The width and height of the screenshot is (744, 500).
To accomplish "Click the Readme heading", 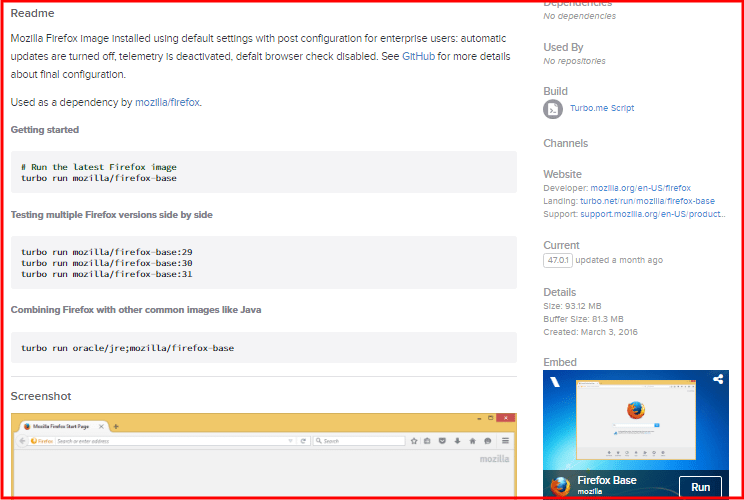I will point(32,13).
